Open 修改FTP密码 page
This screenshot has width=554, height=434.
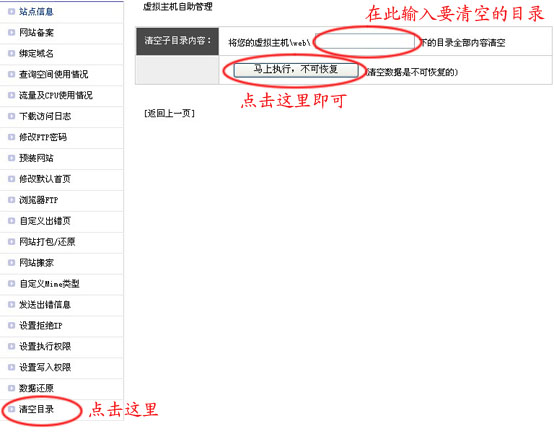coord(43,137)
